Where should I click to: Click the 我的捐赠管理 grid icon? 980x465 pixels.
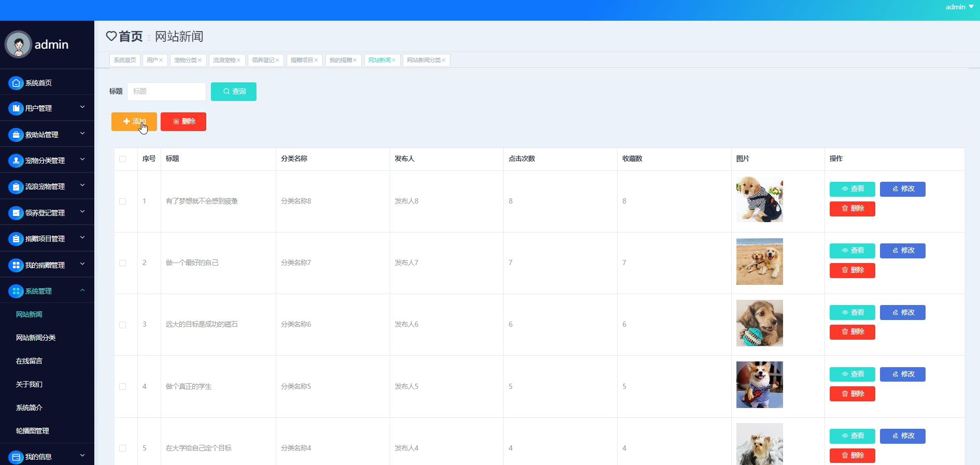point(16,265)
